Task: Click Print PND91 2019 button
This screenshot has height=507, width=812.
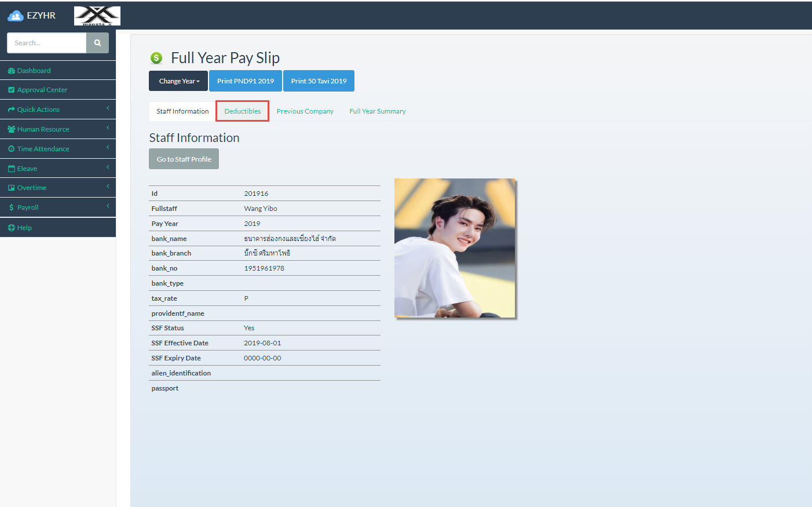Action: coord(246,81)
